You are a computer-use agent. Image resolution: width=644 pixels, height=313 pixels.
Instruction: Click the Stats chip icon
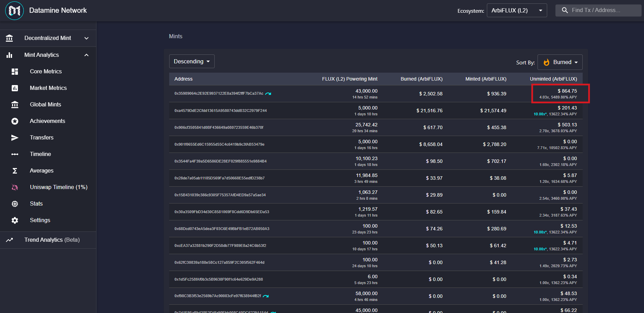click(x=15, y=204)
